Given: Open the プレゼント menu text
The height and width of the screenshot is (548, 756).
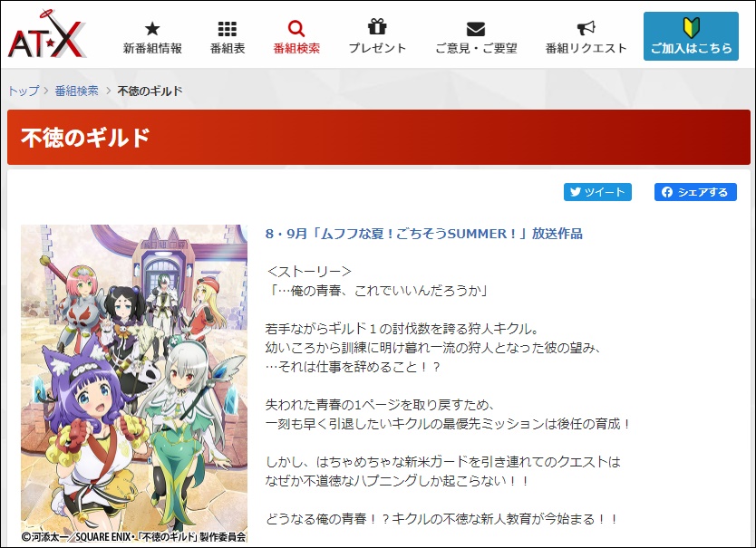Looking at the screenshot, I should pos(377,48).
